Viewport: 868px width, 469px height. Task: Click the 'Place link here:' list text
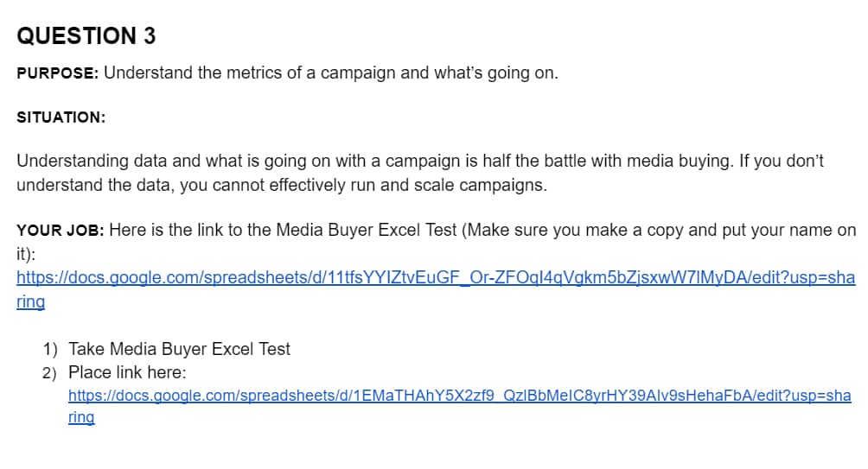click(127, 372)
